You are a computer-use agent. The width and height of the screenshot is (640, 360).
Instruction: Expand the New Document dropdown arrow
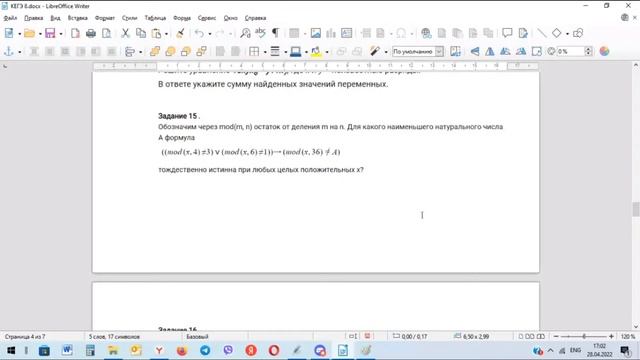(x=19, y=33)
